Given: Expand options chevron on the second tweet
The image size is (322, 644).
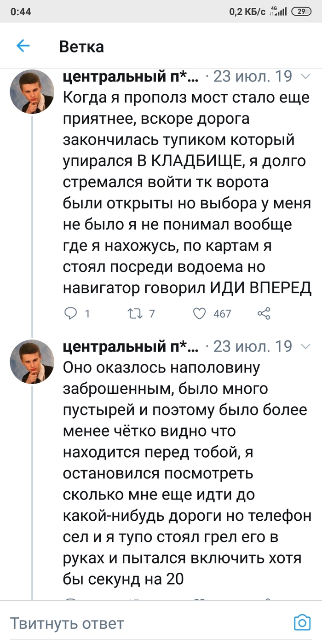Looking at the screenshot, I should coord(305,346).
